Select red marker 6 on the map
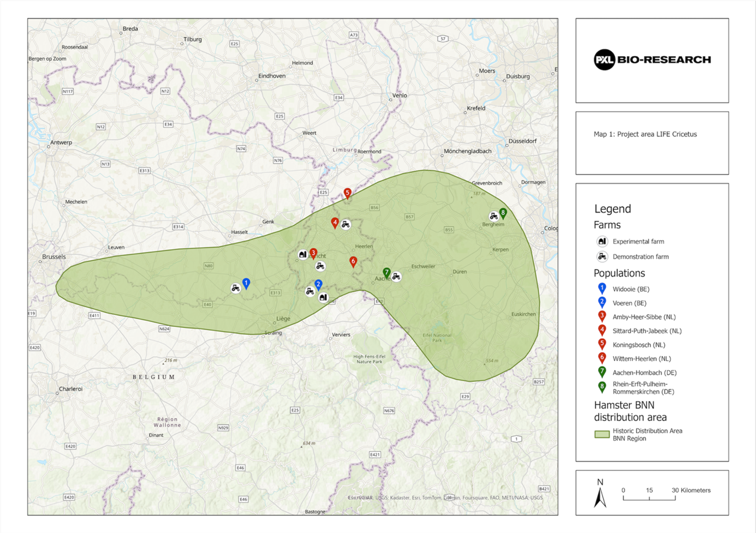This screenshot has width=756, height=533. point(353,261)
